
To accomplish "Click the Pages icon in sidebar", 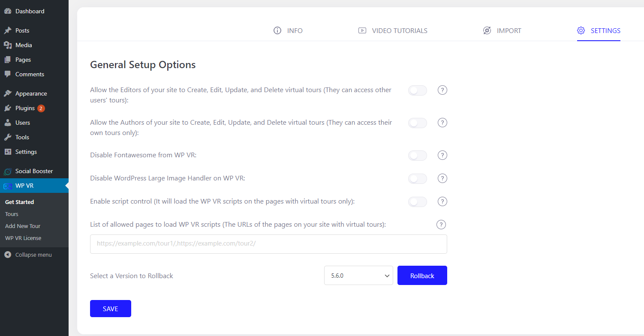I will click(8, 60).
